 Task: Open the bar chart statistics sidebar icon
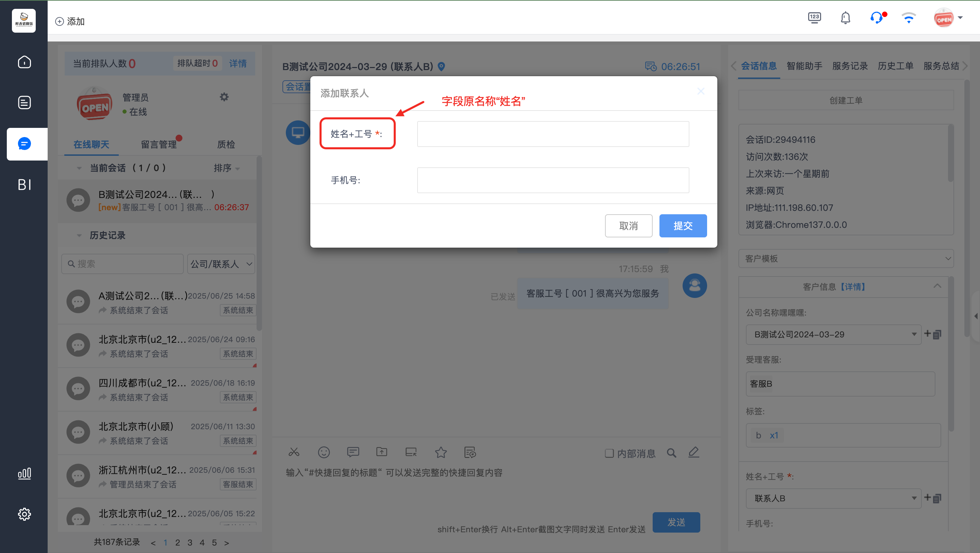tap(24, 473)
